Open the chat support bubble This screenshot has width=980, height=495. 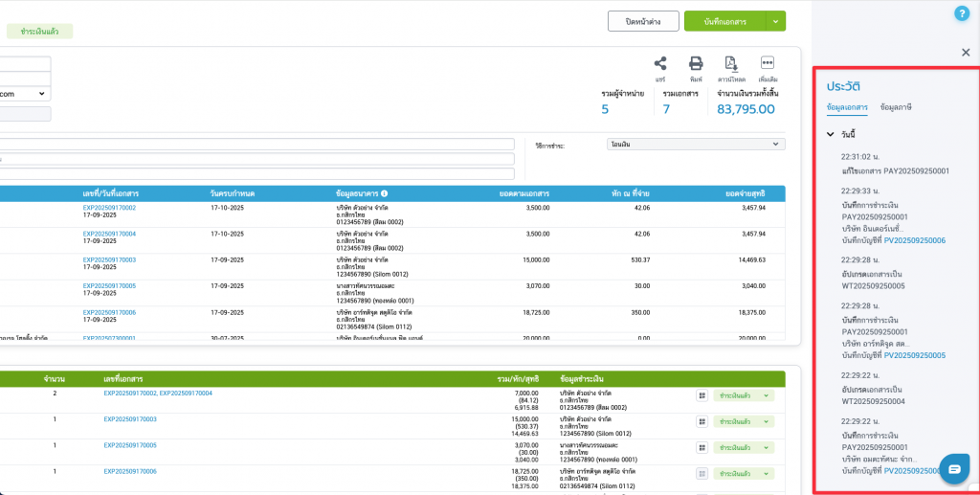[x=954, y=467]
